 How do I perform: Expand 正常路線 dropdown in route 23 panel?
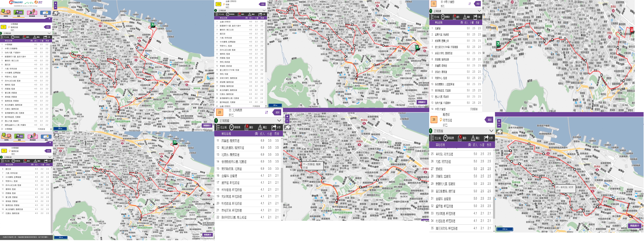[x=279, y=120]
